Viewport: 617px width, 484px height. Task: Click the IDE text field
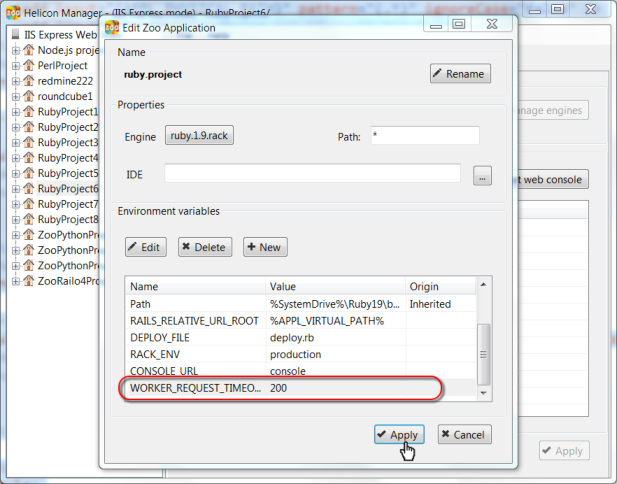point(312,175)
